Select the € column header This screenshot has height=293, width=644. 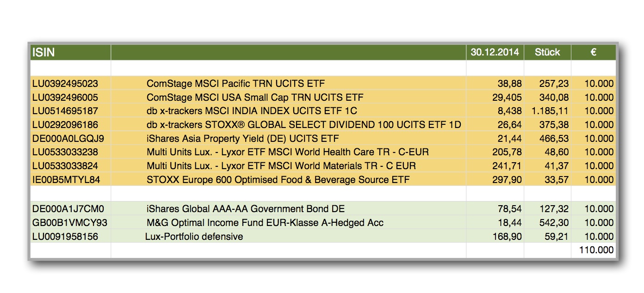pos(593,52)
